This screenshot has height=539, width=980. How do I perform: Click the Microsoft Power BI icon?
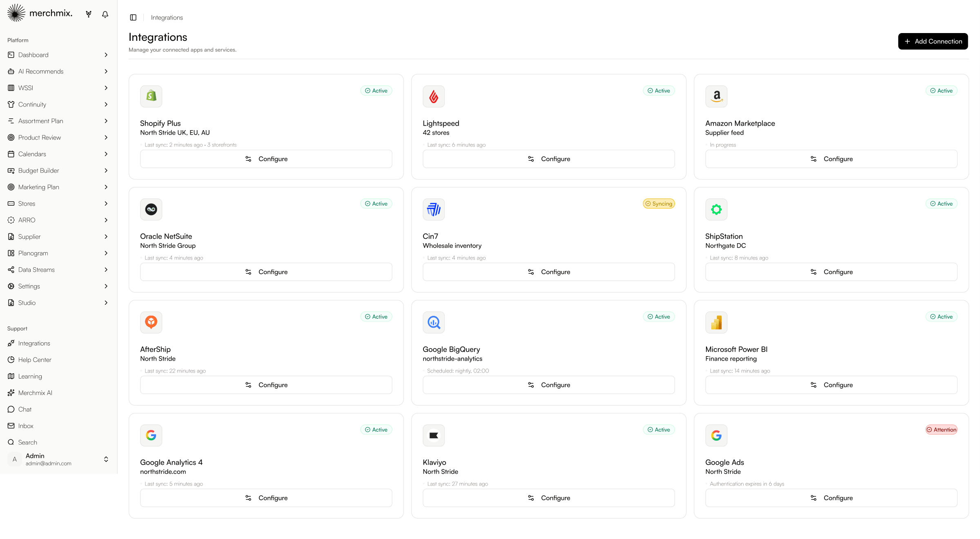[716, 322]
